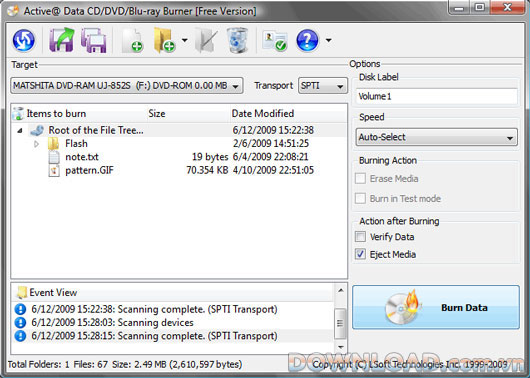Click the 2/6/2009 14:51:25 date value
Viewport: 530px width, 378px height.
(x=271, y=144)
